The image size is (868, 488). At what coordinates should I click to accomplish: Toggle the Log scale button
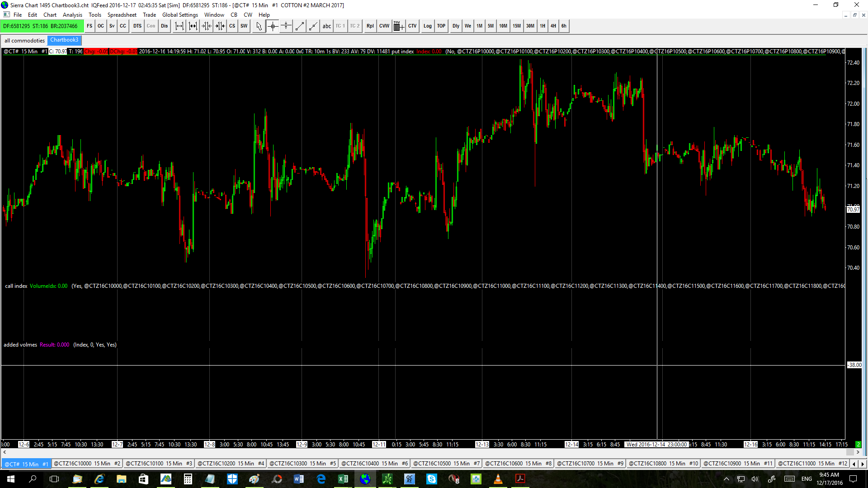coord(427,26)
